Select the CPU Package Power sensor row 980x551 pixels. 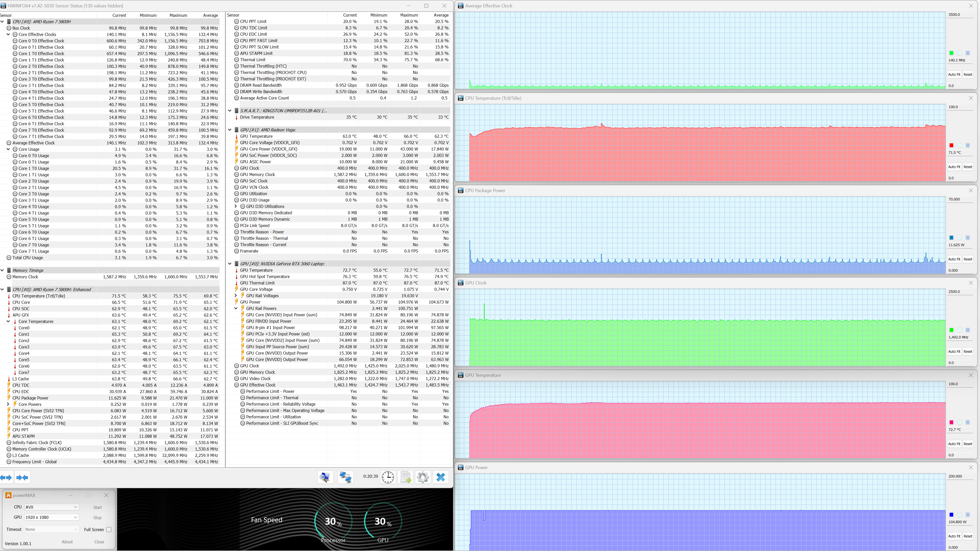(30, 398)
